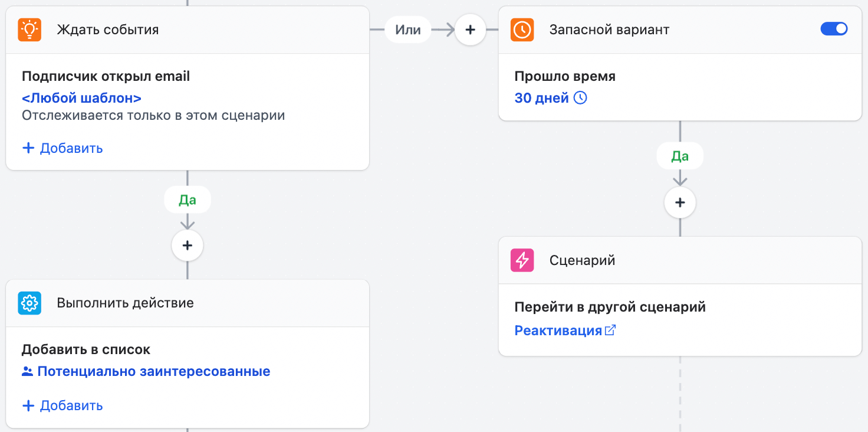The image size is (868, 432).
Task: Change the 30 дней waiting period
Action: point(542,98)
